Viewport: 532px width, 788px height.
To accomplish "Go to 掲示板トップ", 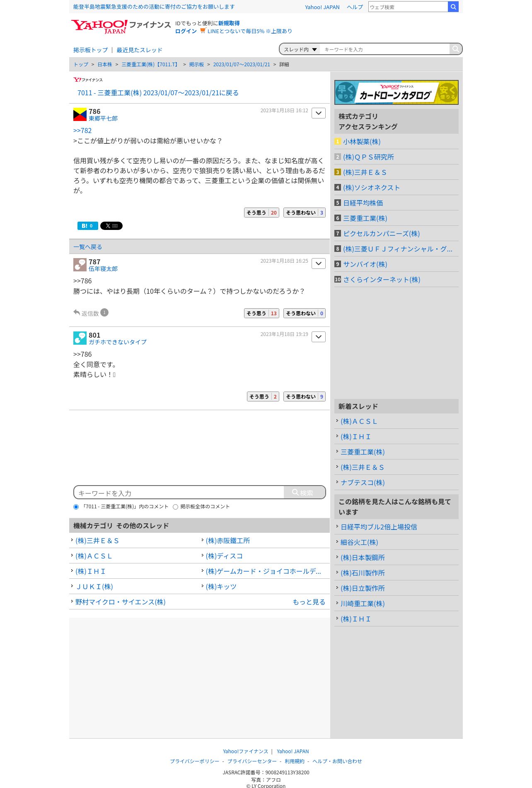I will pyautogui.click(x=90, y=50).
